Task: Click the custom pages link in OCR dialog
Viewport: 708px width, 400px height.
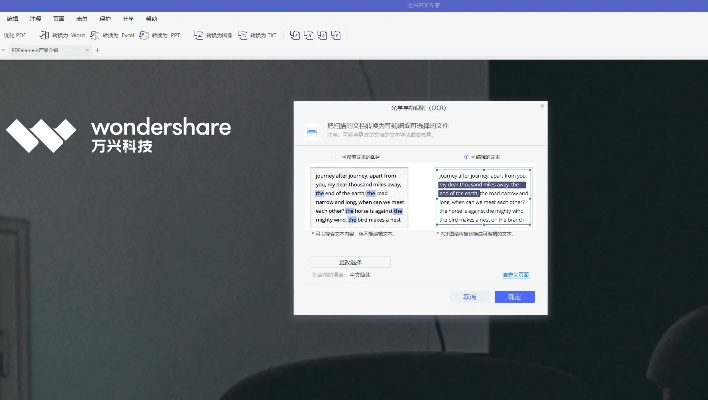Action: [x=515, y=274]
